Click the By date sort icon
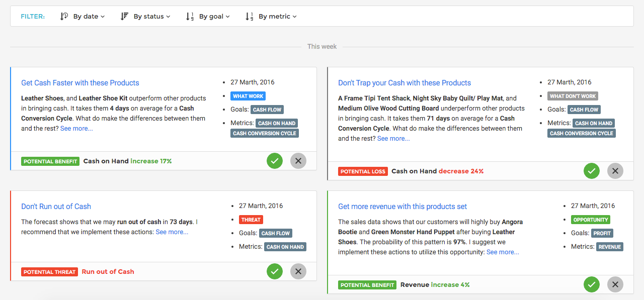This screenshot has height=300, width=644. pos(64,16)
